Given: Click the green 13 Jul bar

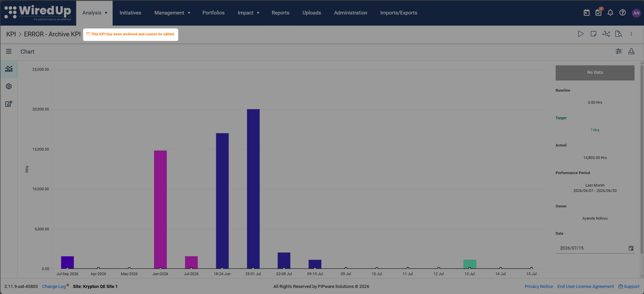Looking at the screenshot, I should click(x=470, y=264).
